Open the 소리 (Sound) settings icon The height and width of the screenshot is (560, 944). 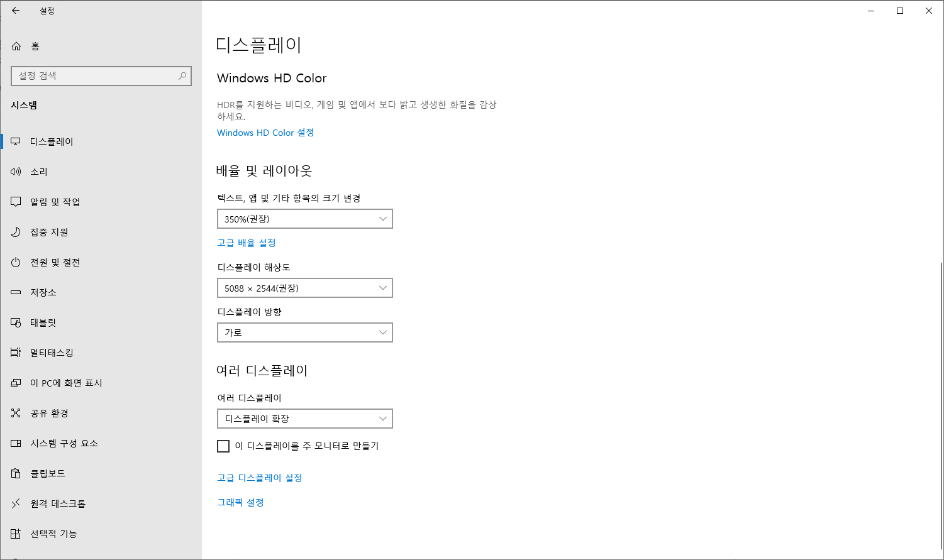click(16, 171)
